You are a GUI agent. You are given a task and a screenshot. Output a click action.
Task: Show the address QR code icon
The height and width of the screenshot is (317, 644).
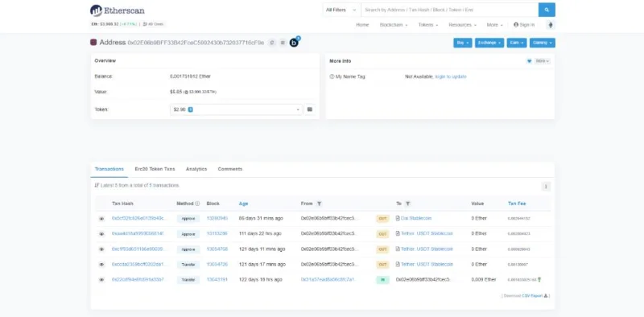[283, 43]
